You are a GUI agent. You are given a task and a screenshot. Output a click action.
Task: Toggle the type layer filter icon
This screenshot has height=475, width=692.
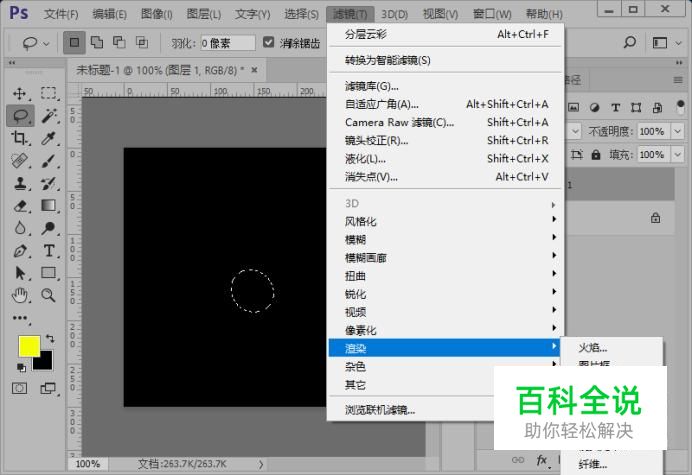point(615,107)
